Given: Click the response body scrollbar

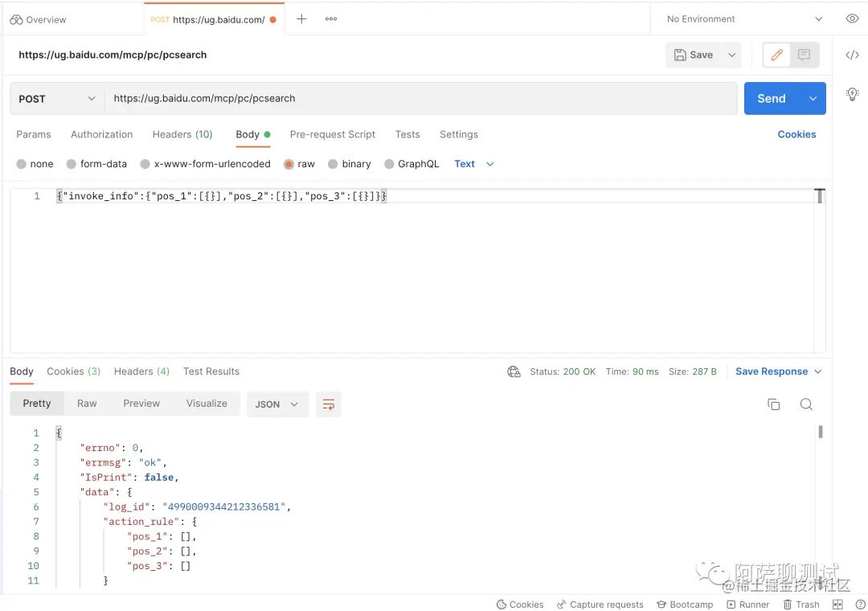Looking at the screenshot, I should pos(821,432).
